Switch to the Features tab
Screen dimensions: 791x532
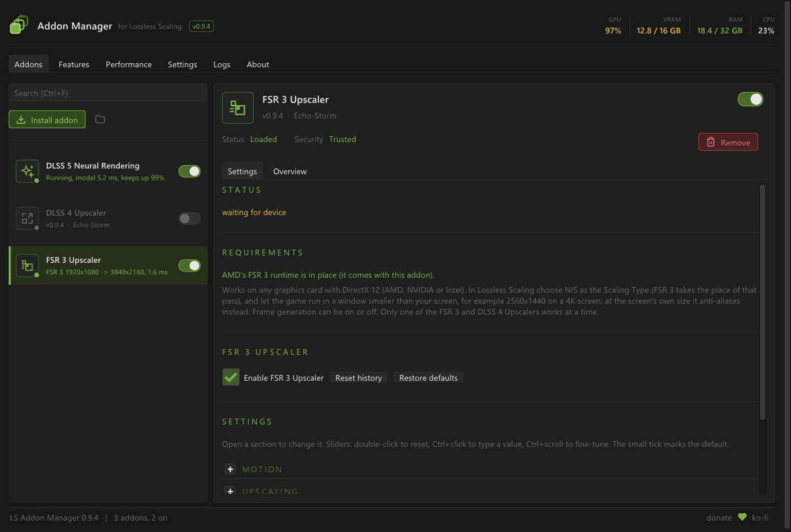click(x=74, y=64)
